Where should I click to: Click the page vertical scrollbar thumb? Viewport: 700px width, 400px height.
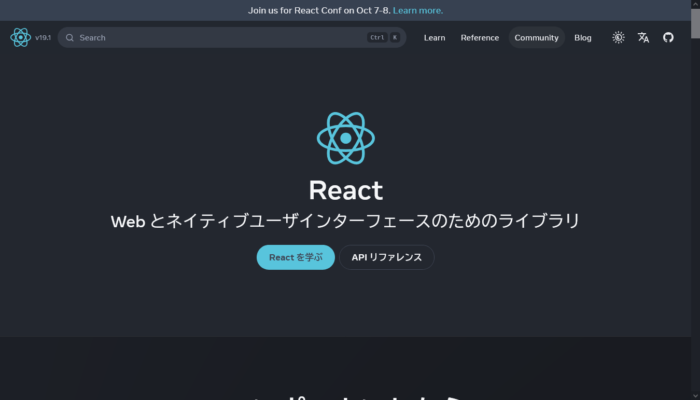coord(696,24)
